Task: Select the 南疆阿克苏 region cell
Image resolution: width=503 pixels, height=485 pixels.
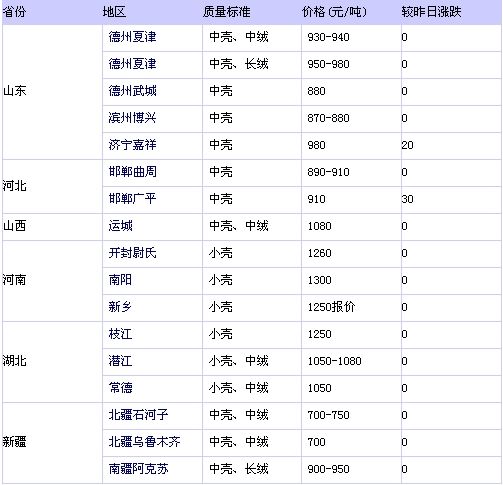Action: (152, 470)
